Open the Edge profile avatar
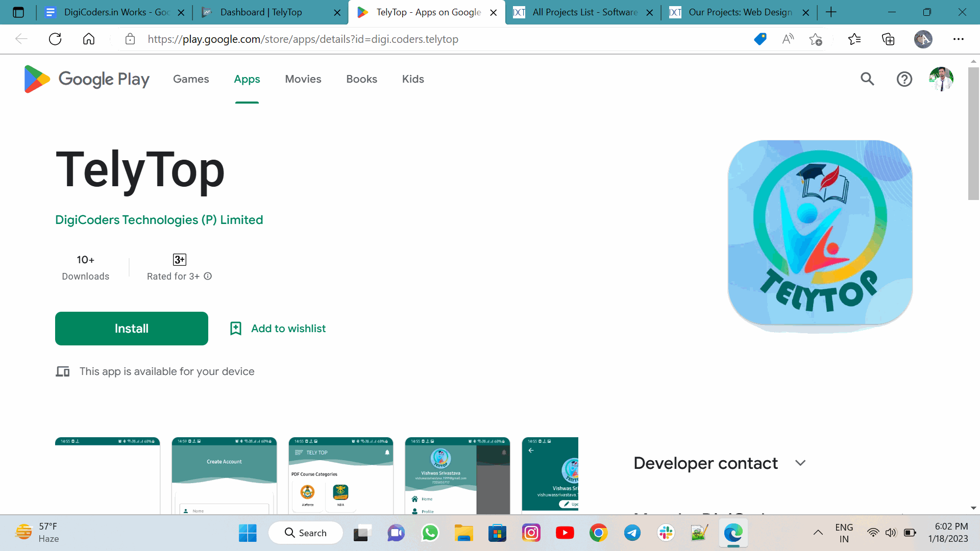980x551 pixels. pos(923,39)
